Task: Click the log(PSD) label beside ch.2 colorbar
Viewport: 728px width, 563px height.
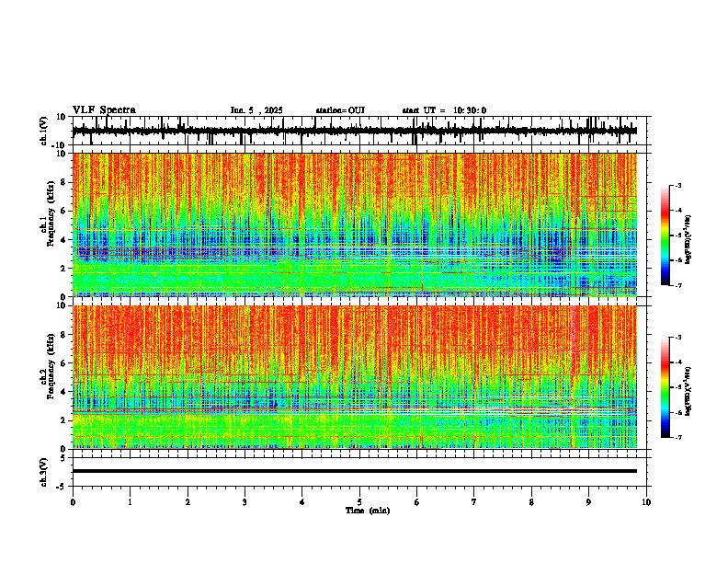Action: [688, 391]
